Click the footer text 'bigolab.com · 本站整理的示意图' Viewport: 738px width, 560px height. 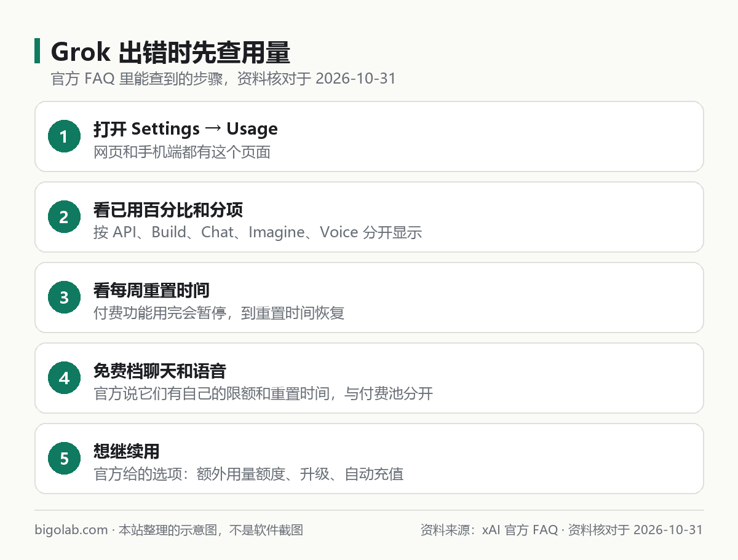[125, 530]
